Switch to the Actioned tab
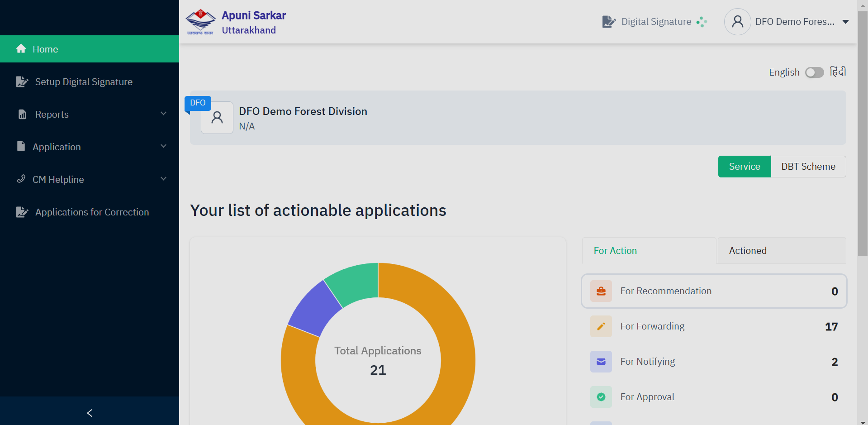Viewport: 868px width, 425px height. pos(782,251)
